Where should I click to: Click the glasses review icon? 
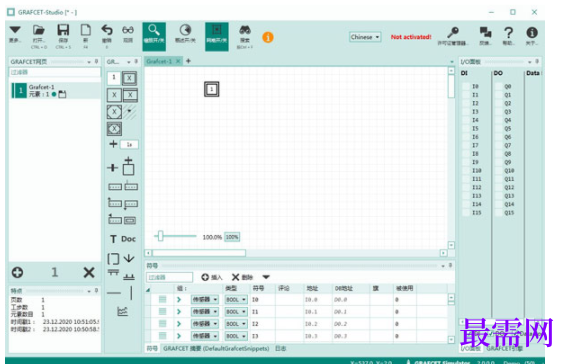[128, 30]
